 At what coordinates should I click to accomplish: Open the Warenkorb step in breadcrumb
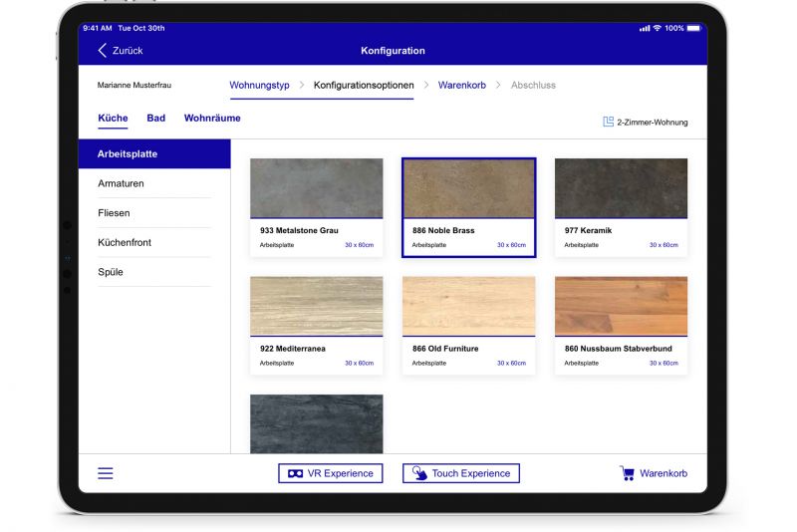pos(461,86)
